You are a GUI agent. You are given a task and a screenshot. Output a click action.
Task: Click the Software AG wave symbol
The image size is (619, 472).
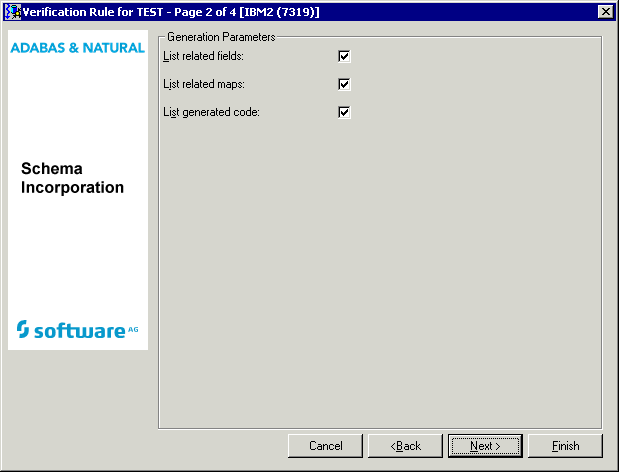(x=25, y=329)
